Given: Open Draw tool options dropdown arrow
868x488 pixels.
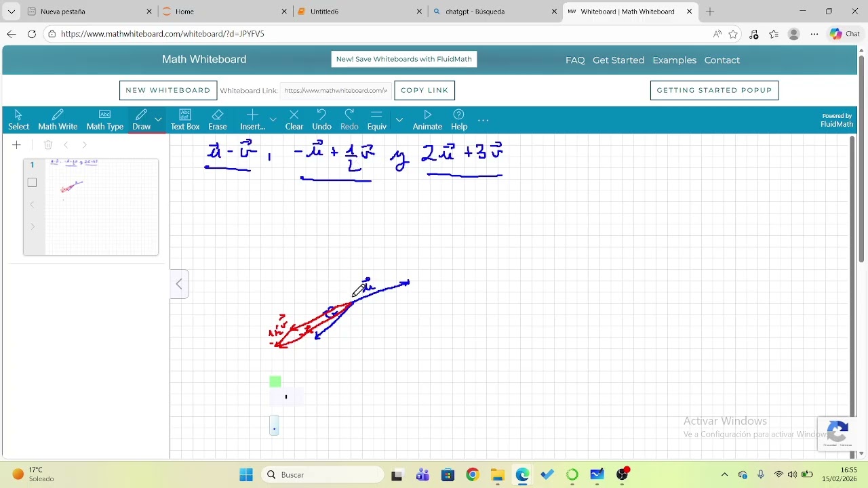Looking at the screenshot, I should click(x=159, y=119).
